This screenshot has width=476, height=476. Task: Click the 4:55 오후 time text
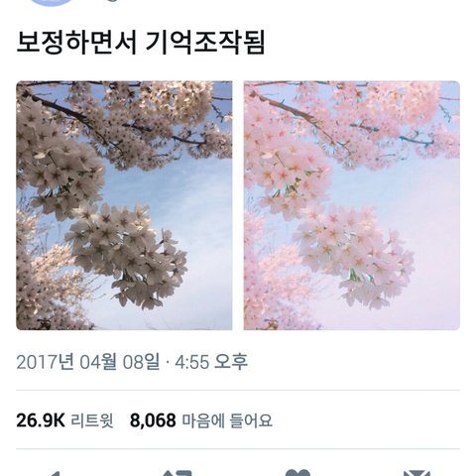tap(211, 362)
